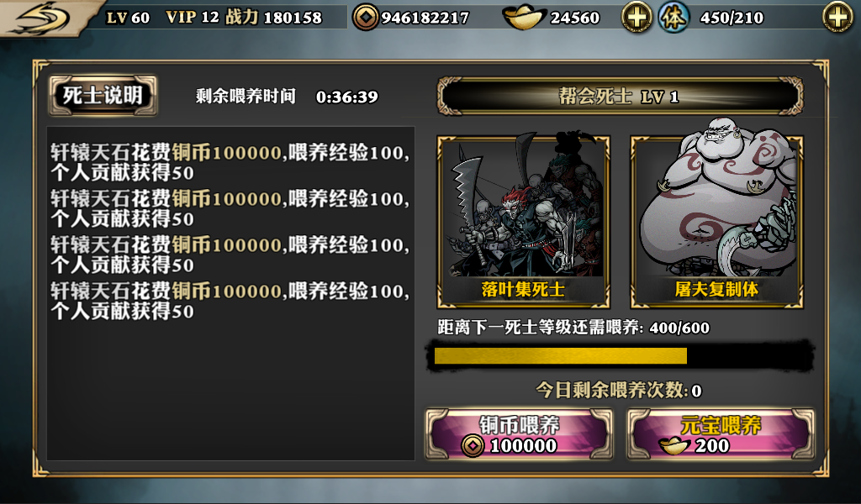Click the plus icon next to stamina 450/210

(x=837, y=17)
